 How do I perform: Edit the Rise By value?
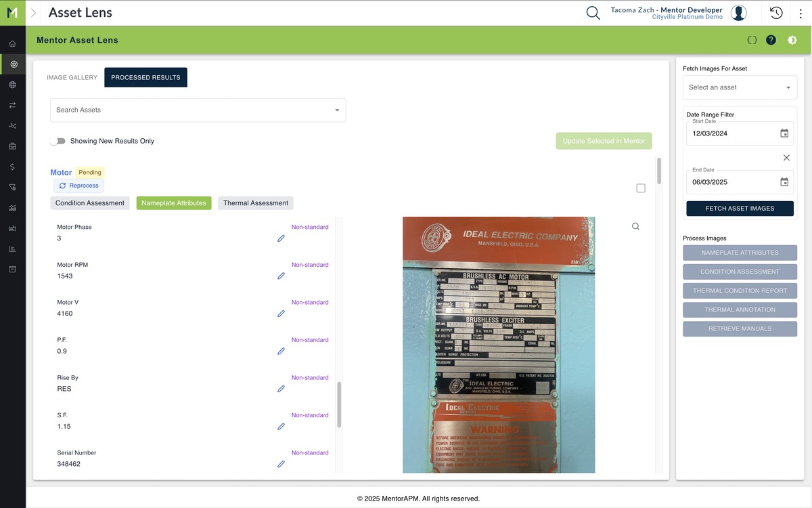(281, 389)
